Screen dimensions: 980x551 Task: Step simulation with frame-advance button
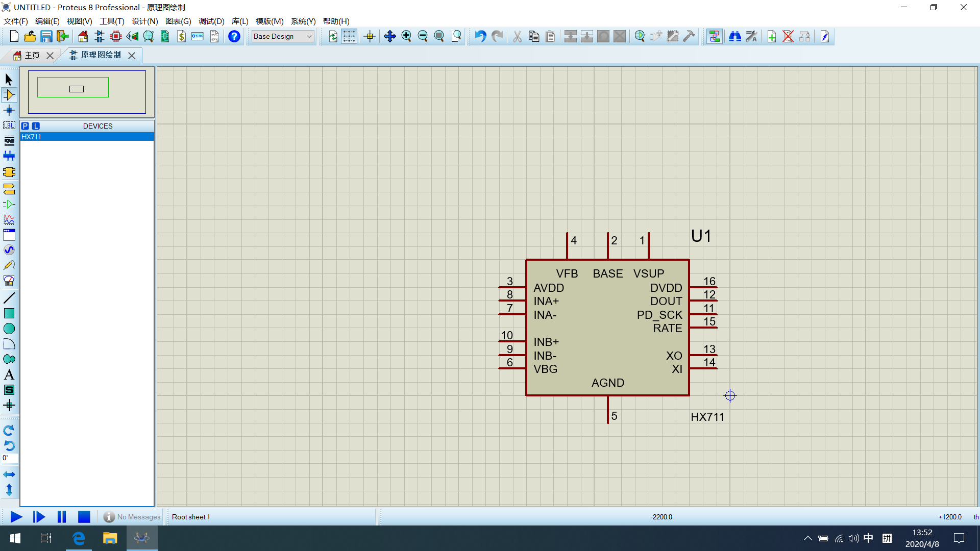tap(39, 517)
